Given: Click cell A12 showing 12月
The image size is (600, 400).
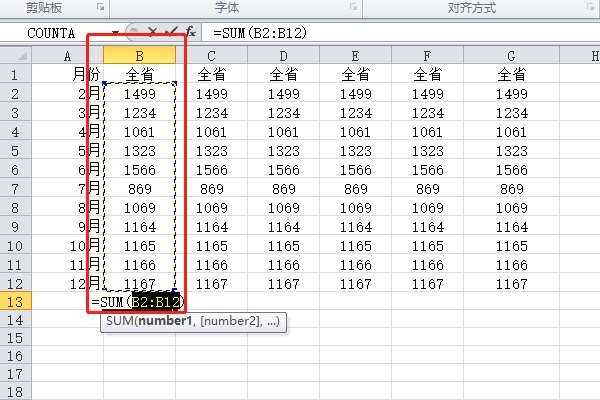Looking at the screenshot, I should click(67, 283).
